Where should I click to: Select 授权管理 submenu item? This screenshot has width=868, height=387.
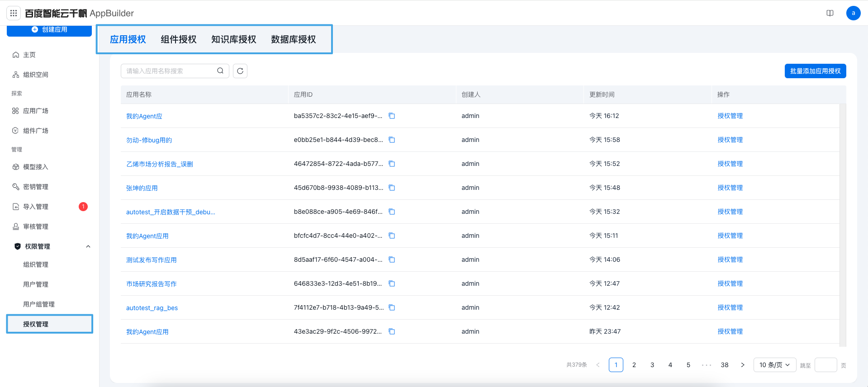tap(49, 324)
